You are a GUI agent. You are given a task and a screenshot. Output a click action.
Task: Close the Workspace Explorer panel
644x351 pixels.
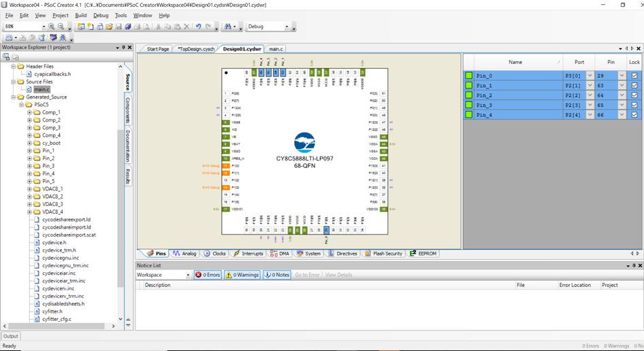[129, 48]
